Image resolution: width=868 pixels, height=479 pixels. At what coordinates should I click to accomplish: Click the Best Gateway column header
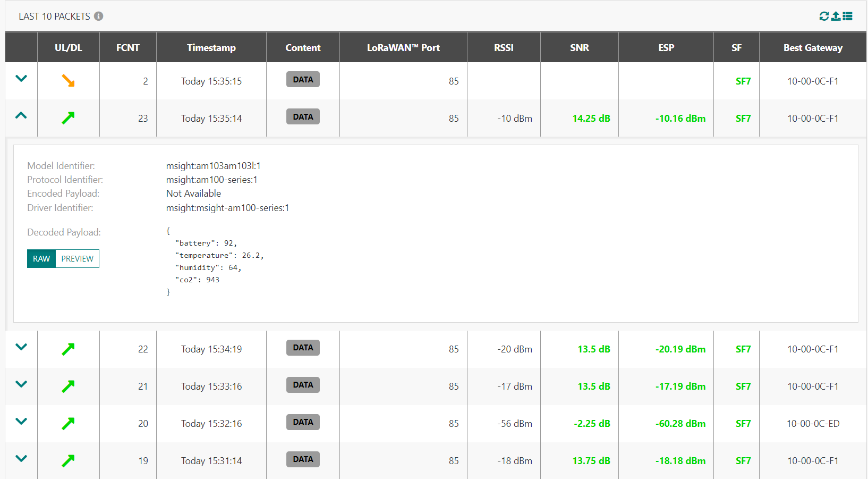point(813,48)
